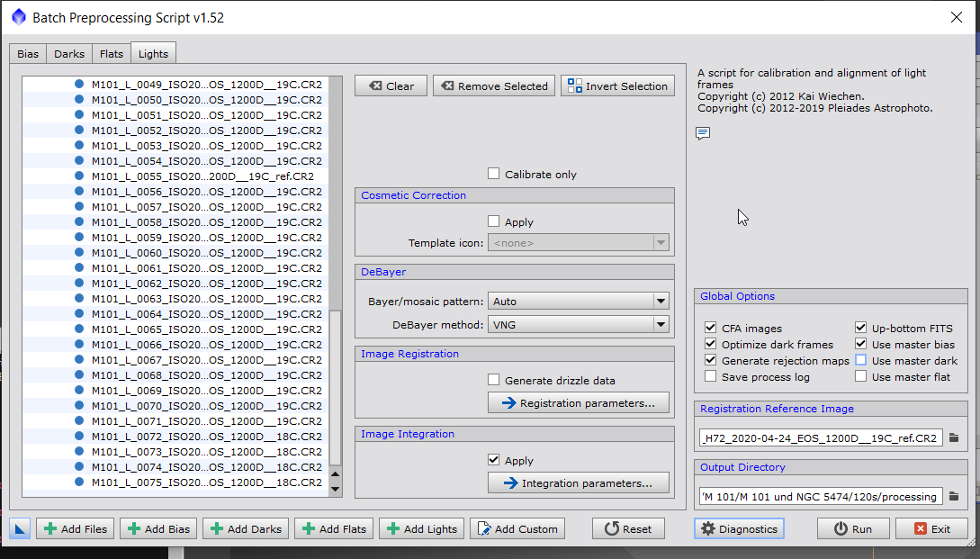Click the blue dot beside M101_L_0060 file

[79, 252]
